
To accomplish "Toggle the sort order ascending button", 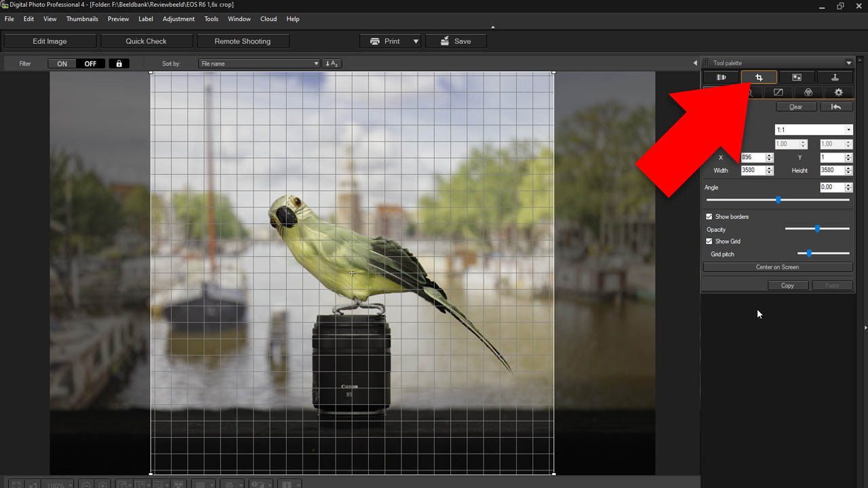I will coord(332,64).
